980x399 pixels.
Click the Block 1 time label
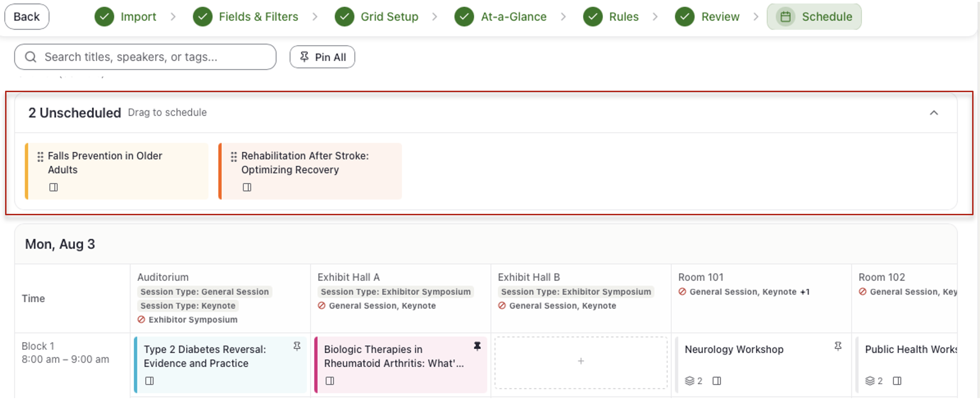click(38, 346)
